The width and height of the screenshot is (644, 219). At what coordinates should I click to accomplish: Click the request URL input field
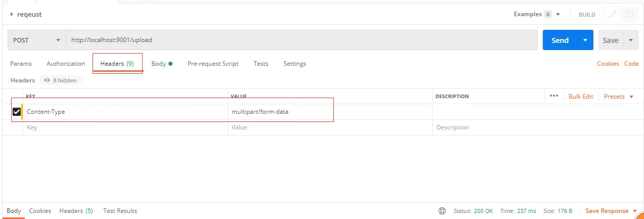pyautogui.click(x=301, y=40)
